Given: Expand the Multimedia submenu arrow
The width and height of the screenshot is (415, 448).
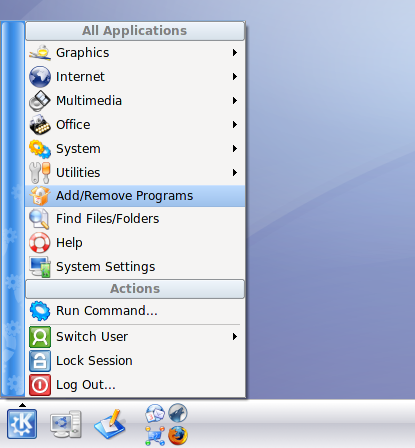Looking at the screenshot, I should 235,101.
